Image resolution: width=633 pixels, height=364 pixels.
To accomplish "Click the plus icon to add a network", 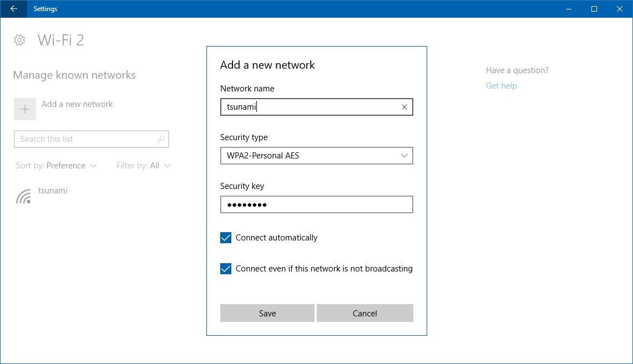I will tap(24, 109).
